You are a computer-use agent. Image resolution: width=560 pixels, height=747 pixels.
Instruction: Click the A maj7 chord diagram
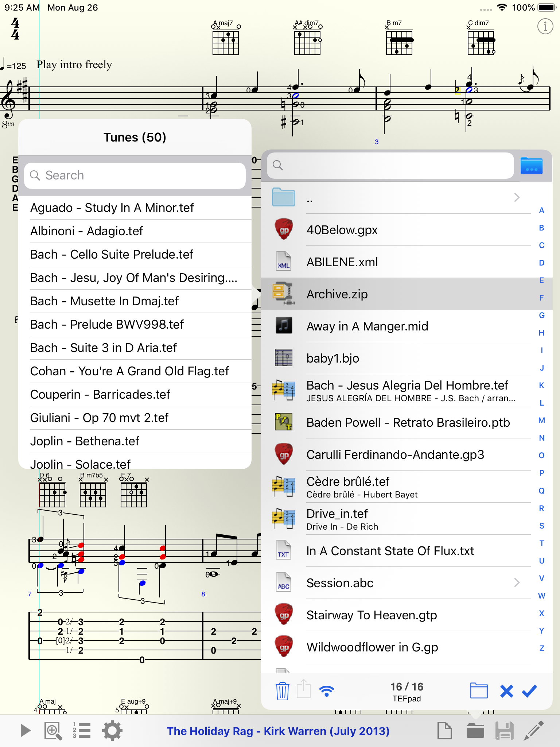(x=226, y=38)
